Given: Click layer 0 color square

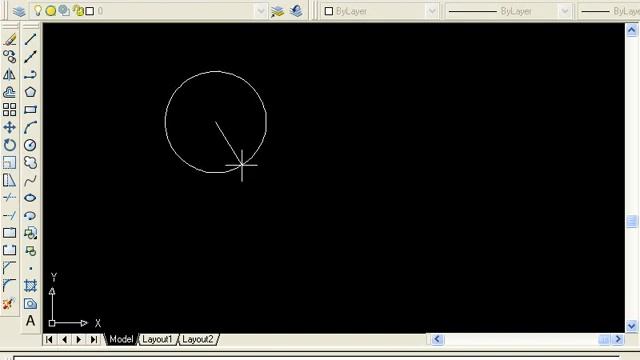Looking at the screenshot, I should coord(90,11).
